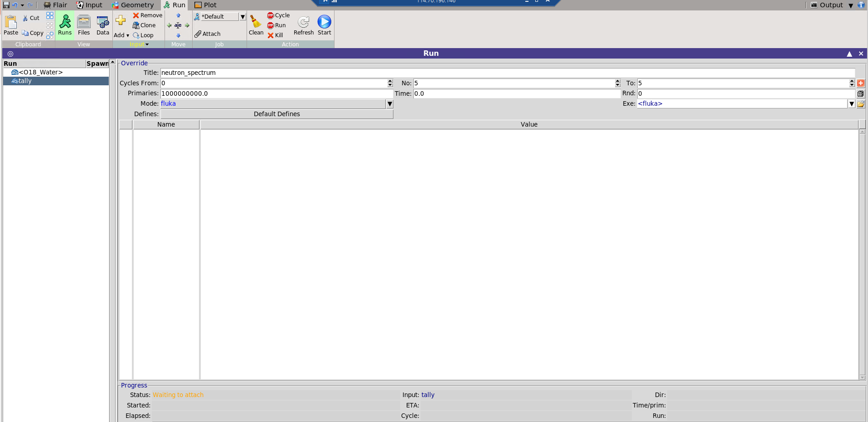This screenshot has height=422, width=868.
Task: Click the Default Defines button
Action: click(x=276, y=114)
